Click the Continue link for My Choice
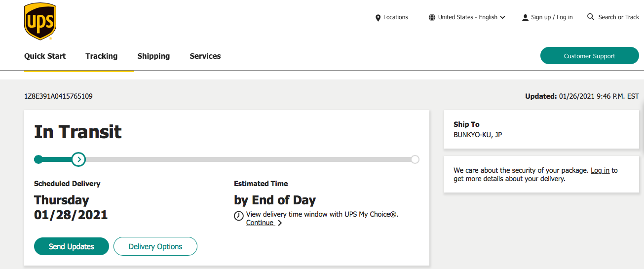This screenshot has width=644, height=269. (260, 223)
